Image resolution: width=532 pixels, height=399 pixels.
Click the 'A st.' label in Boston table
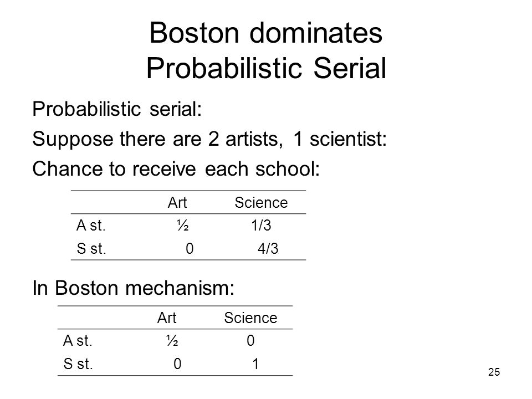[78, 341]
